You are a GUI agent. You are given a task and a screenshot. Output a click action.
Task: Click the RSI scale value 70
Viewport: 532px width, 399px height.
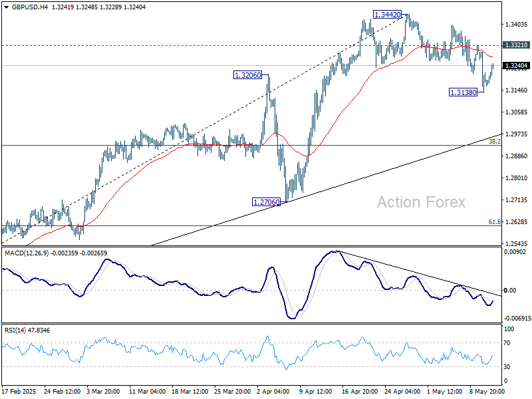click(x=507, y=343)
